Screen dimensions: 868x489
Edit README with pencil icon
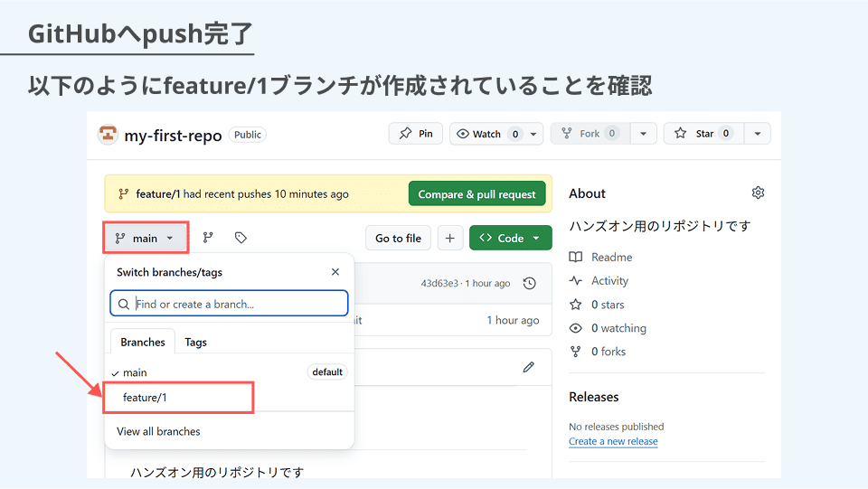[529, 367]
